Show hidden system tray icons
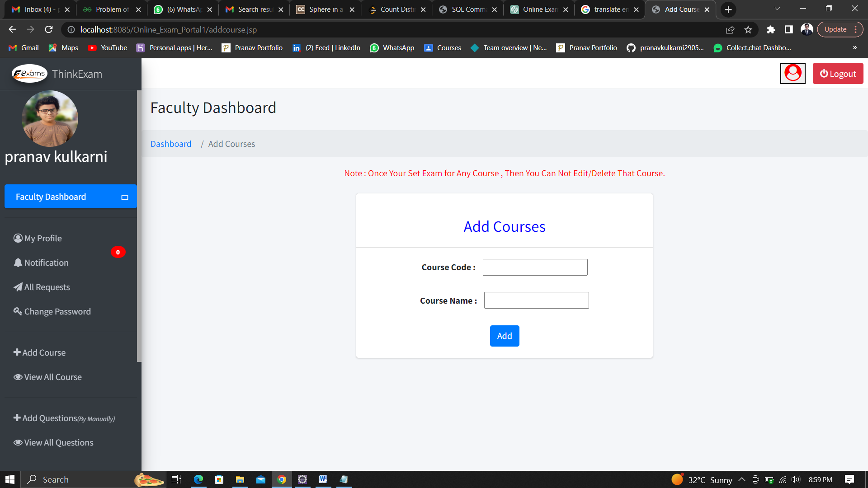868x488 pixels. (x=742, y=479)
